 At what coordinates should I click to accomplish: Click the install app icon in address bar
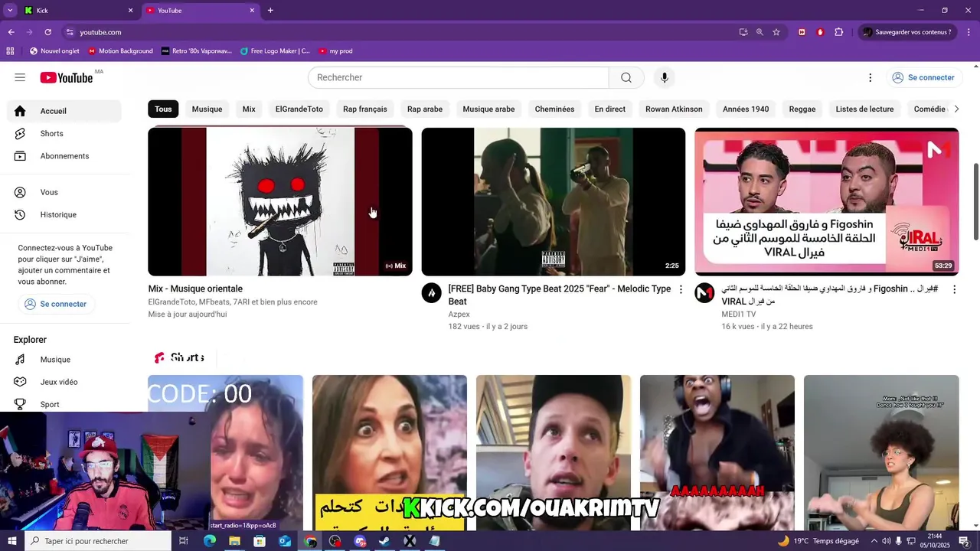click(743, 32)
